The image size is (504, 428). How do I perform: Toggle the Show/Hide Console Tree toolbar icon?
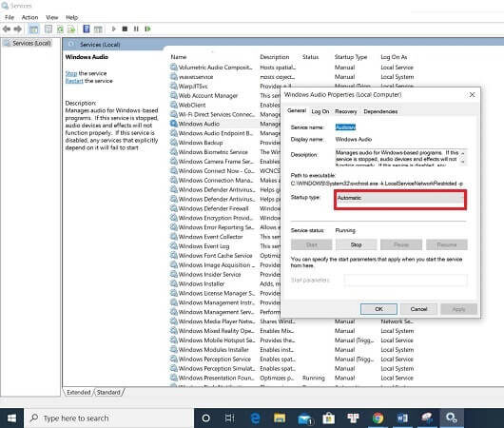point(33,29)
